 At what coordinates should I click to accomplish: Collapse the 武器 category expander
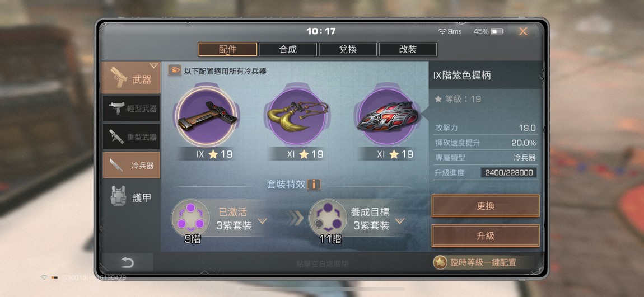154,65
